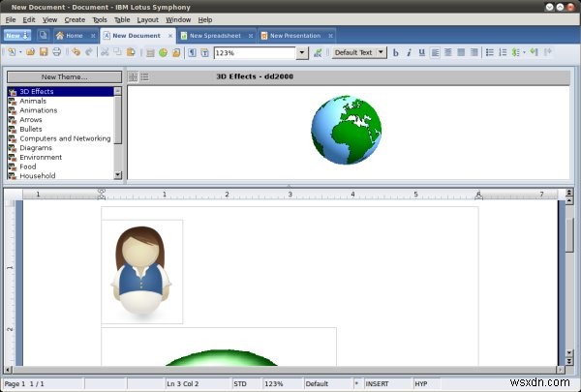Image resolution: width=581 pixels, height=392 pixels.
Task: Undo the last action
Action: pos(76,52)
